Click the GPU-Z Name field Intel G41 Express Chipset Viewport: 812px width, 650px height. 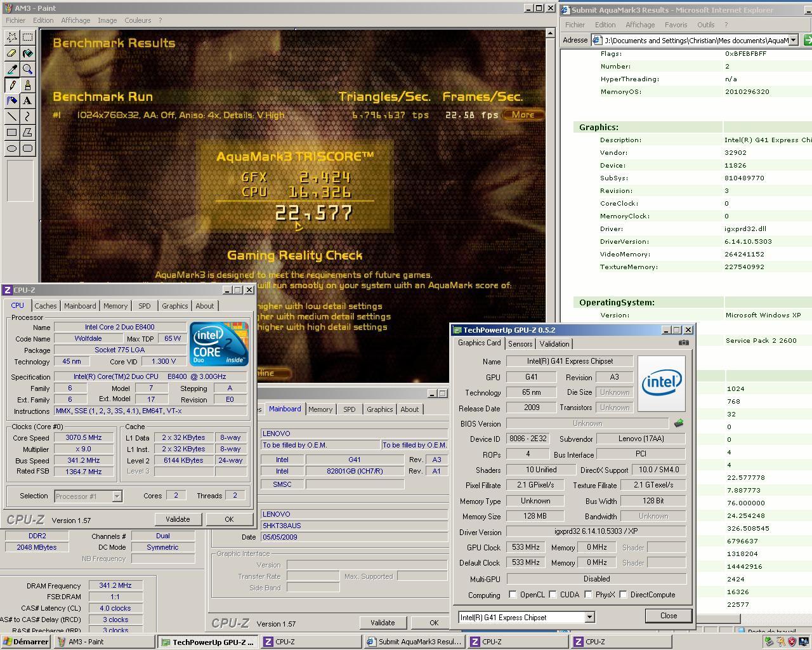[x=570, y=361]
